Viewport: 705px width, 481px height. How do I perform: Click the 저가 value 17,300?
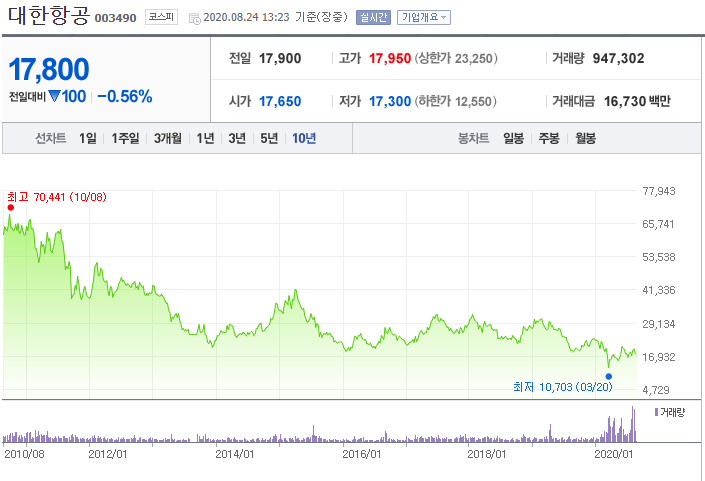pyautogui.click(x=390, y=102)
